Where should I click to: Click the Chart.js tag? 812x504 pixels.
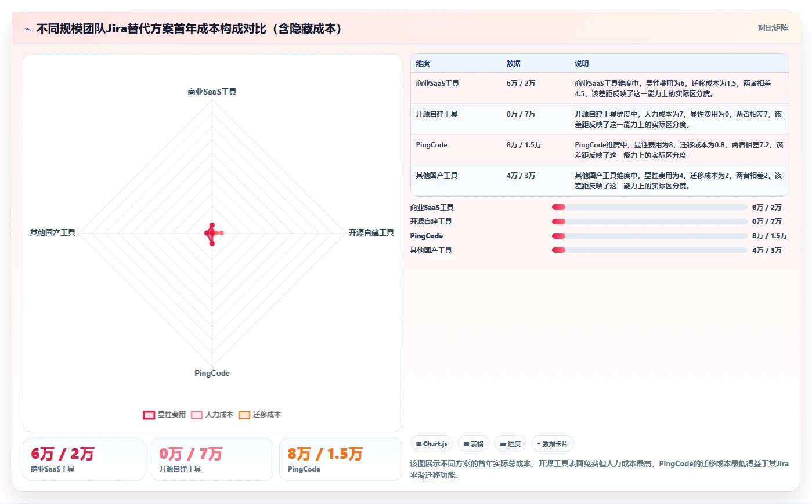pyautogui.click(x=432, y=444)
